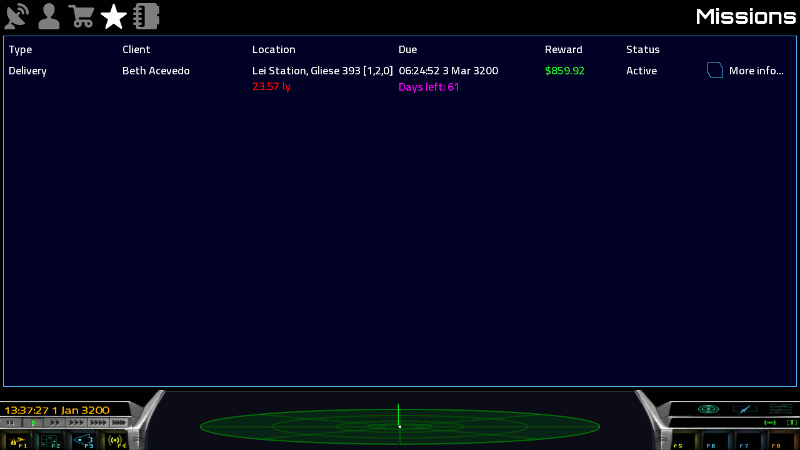800x450 pixels.
Task: Set maximum five-arrow time acceleration
Action: point(119,422)
